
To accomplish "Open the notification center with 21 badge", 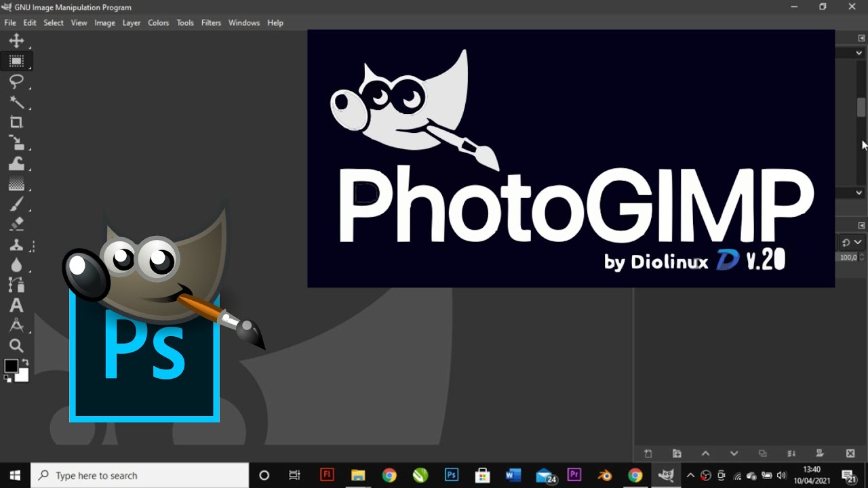I will click(849, 476).
